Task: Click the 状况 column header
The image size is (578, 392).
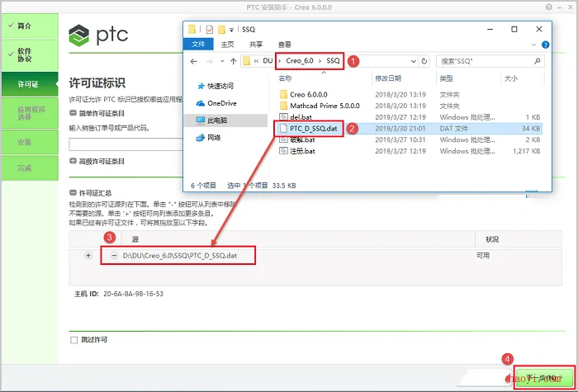Action: pos(492,239)
